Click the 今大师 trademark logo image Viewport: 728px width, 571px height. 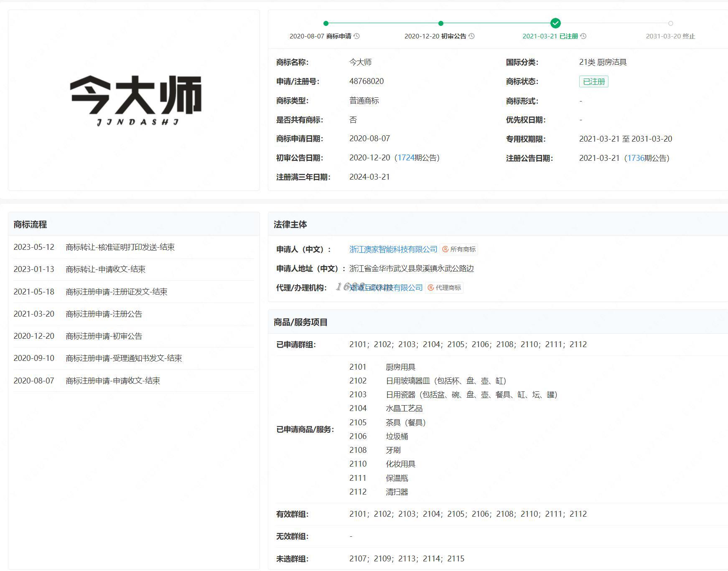pyautogui.click(x=135, y=100)
